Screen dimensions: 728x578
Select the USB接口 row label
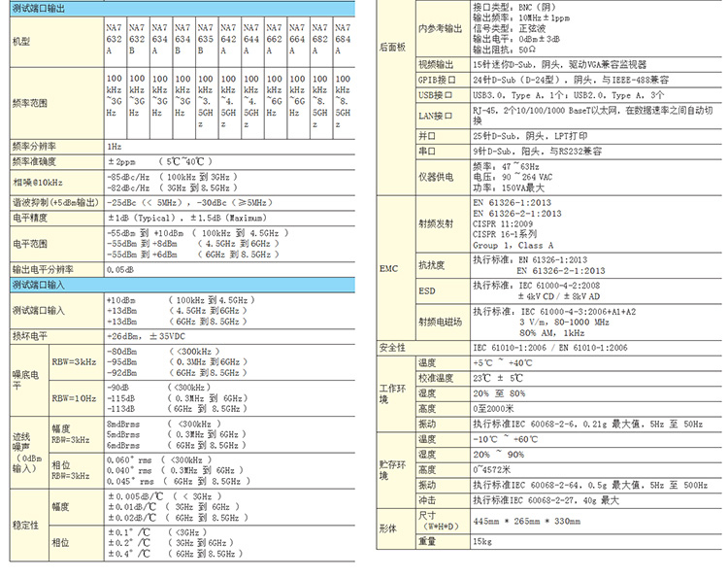click(435, 95)
